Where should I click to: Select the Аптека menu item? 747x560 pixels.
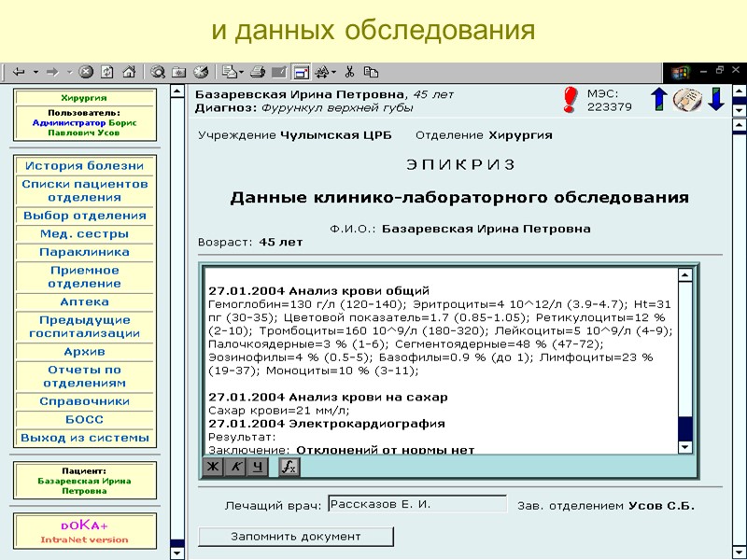(84, 301)
